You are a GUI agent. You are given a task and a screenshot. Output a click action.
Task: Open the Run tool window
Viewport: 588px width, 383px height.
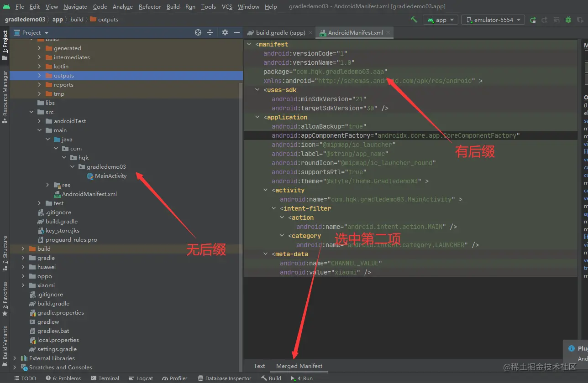click(x=302, y=378)
